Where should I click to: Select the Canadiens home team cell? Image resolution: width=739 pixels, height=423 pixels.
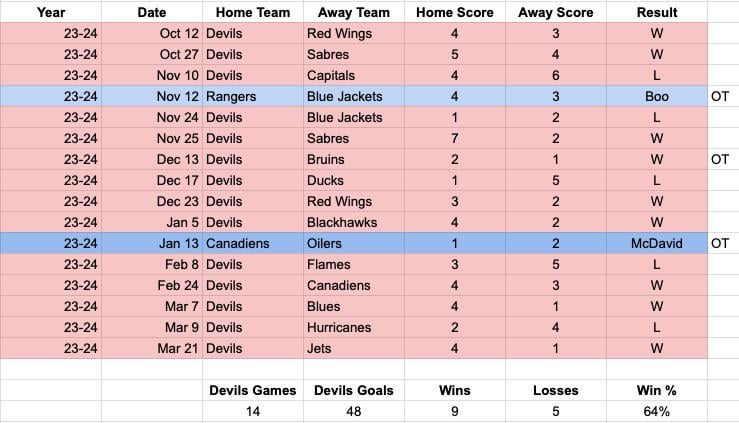253,244
